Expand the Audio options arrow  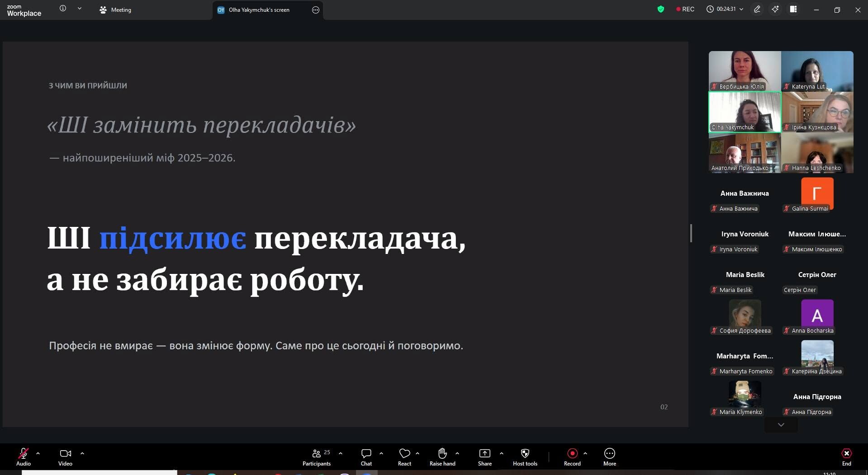click(x=38, y=453)
